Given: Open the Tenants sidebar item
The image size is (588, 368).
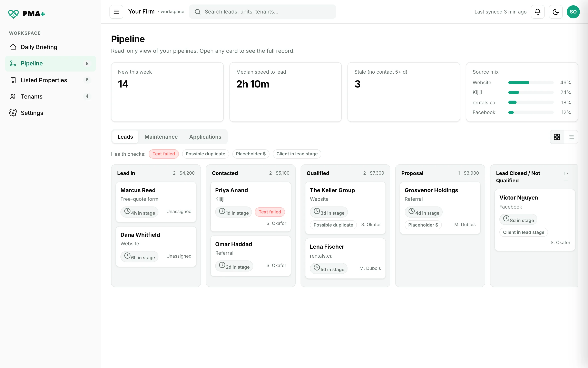Looking at the screenshot, I should tap(50, 97).
